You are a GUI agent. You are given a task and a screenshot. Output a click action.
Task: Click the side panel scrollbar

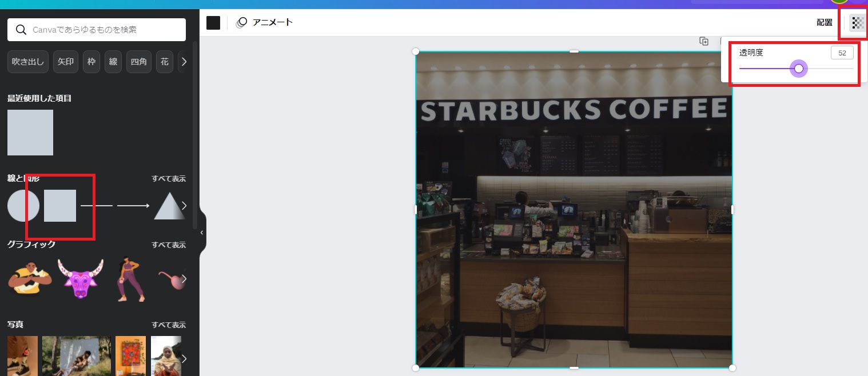click(x=195, y=134)
